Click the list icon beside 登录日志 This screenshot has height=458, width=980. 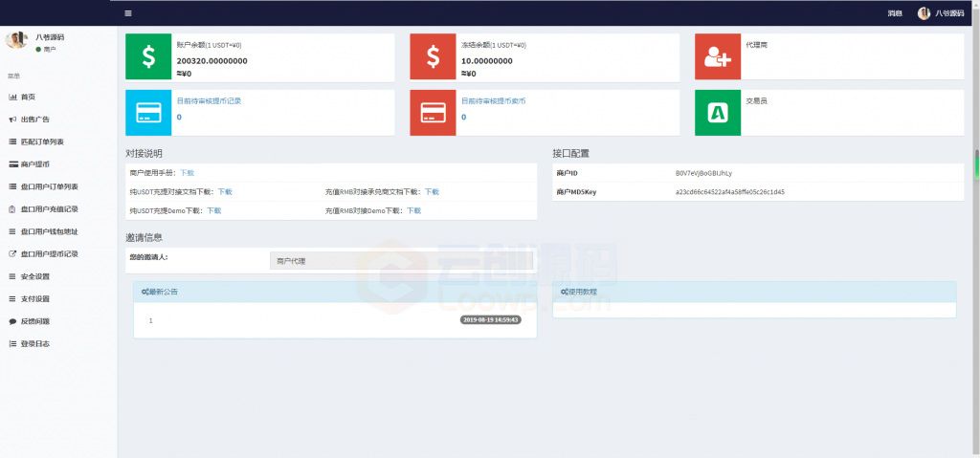[x=12, y=344]
